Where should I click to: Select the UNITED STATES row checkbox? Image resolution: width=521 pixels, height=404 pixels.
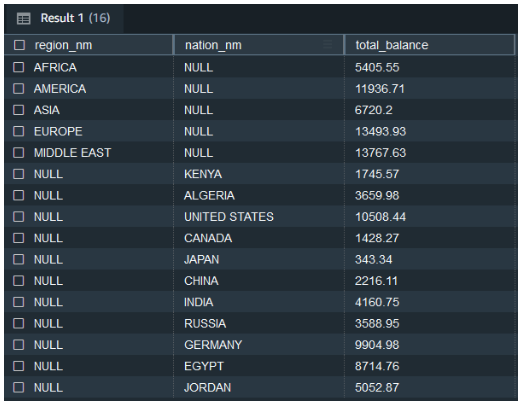pyautogui.click(x=19, y=217)
